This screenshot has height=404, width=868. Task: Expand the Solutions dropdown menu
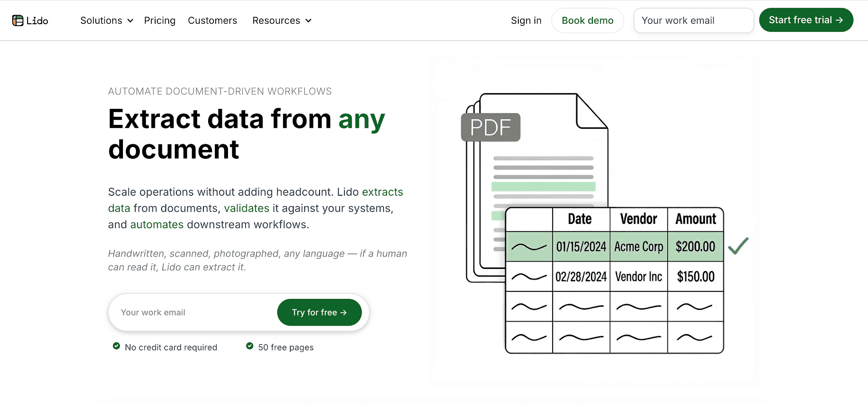click(x=107, y=20)
